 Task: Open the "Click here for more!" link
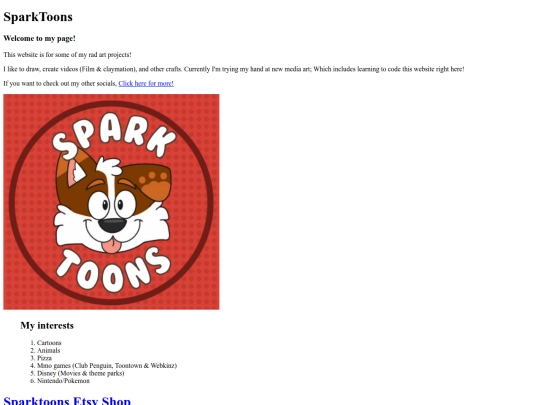[146, 83]
